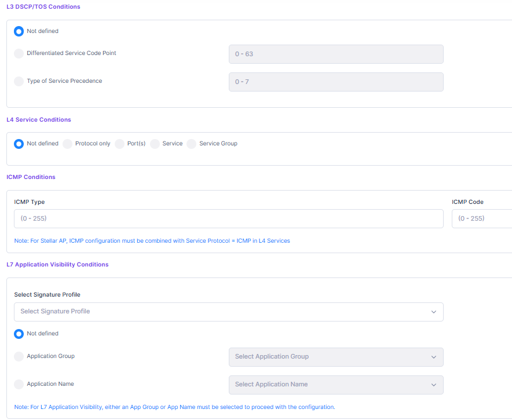
Task: Choose the Application Name radio button
Action: (19, 384)
